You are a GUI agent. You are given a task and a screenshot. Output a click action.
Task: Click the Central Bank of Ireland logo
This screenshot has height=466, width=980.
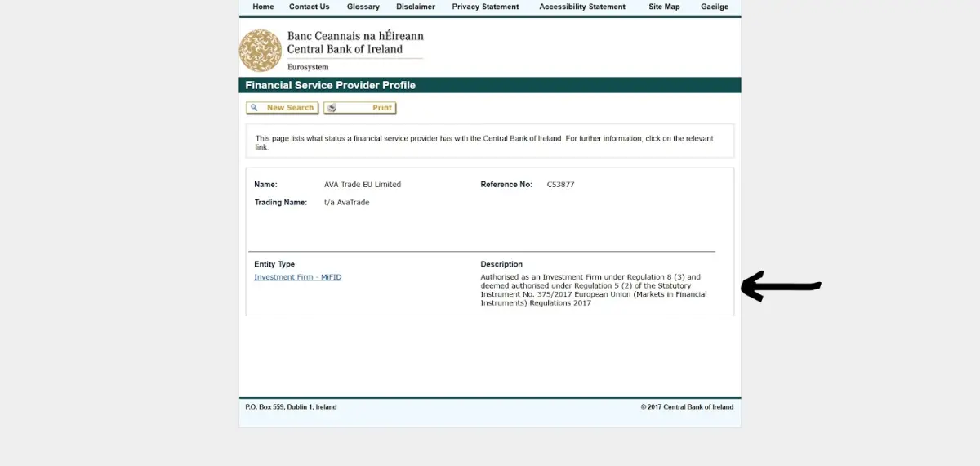[x=260, y=51]
